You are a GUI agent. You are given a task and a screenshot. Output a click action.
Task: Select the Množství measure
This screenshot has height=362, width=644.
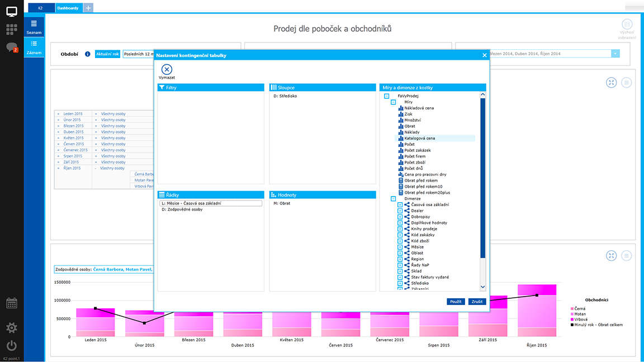413,120
